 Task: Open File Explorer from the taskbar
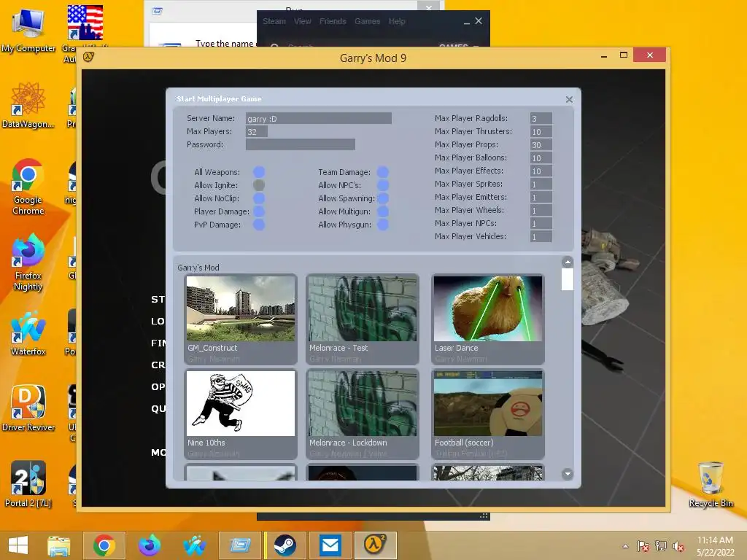click(58, 545)
